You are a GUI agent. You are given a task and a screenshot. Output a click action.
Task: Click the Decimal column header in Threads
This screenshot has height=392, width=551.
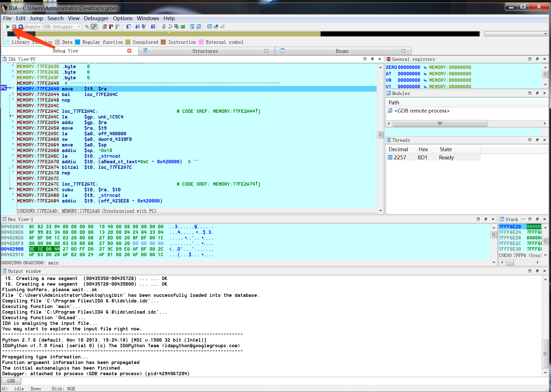[398, 149]
